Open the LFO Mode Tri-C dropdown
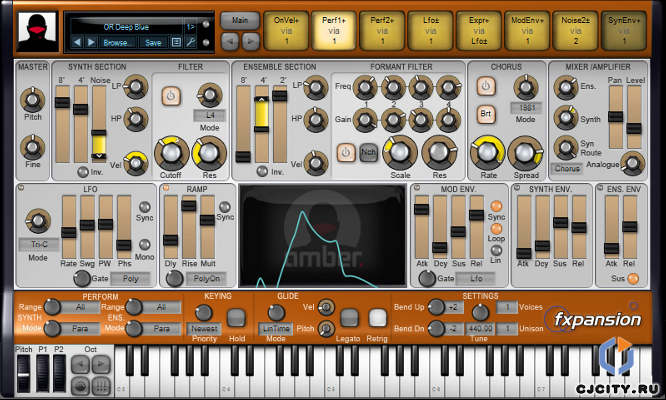The width and height of the screenshot is (666, 400). (x=39, y=245)
